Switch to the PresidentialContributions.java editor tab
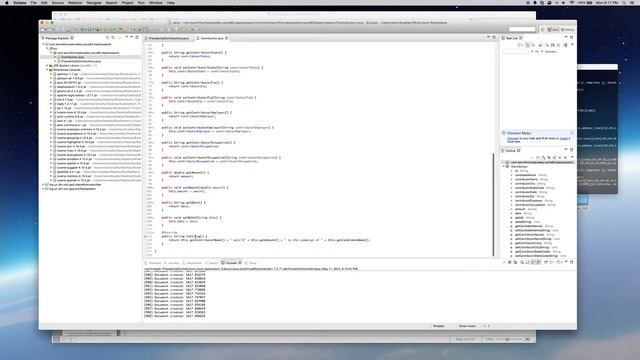Viewport: 640px width, 360px height. tap(169, 38)
